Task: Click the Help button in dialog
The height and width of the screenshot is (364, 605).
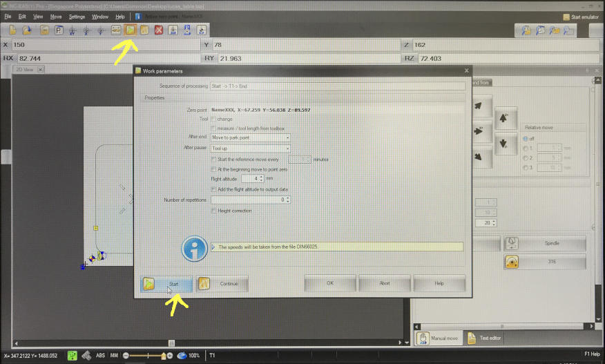Action: pos(439,283)
